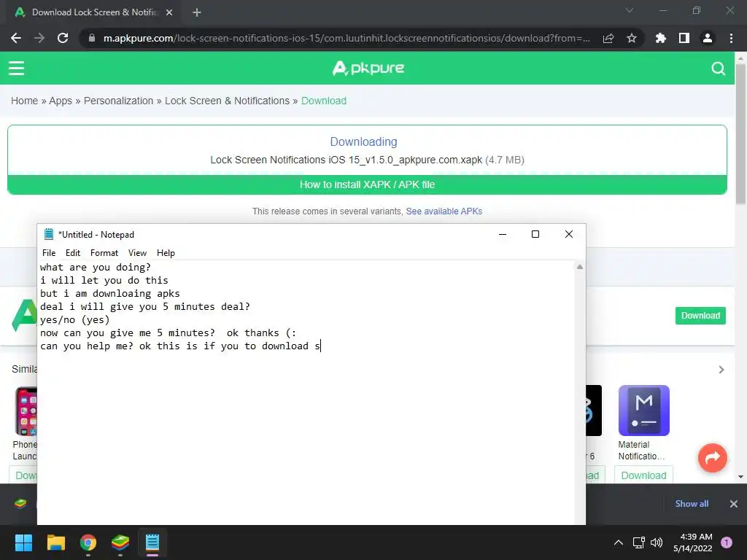The width and height of the screenshot is (747, 560).
Task: Click the Notepad scrollbar up arrow
Action: (580, 267)
